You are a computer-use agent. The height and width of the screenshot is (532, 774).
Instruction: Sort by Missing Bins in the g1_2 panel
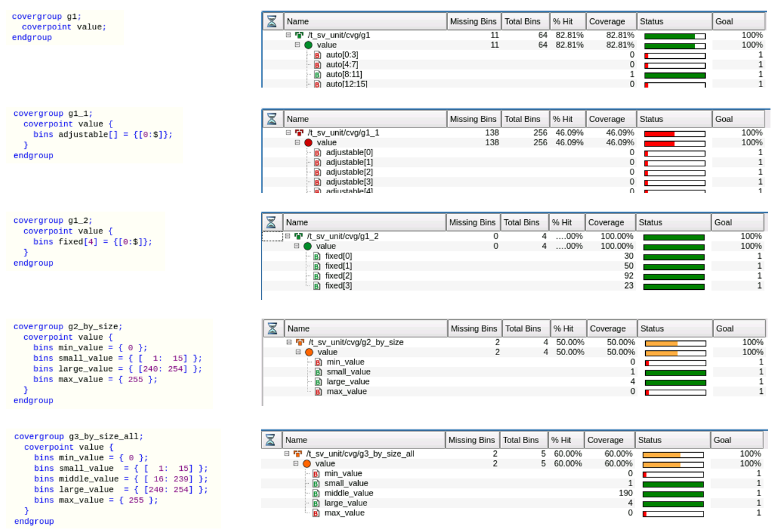[472, 222]
